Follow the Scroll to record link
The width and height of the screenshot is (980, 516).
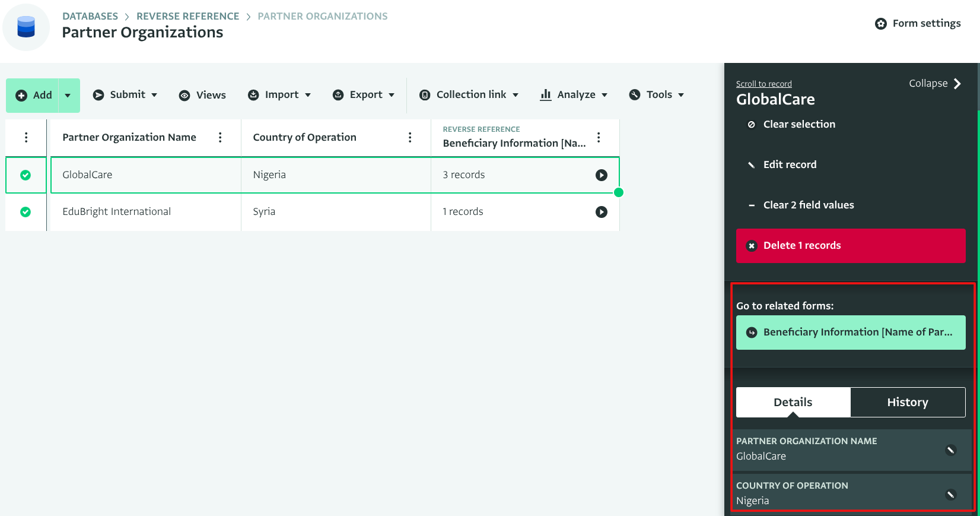click(x=763, y=84)
